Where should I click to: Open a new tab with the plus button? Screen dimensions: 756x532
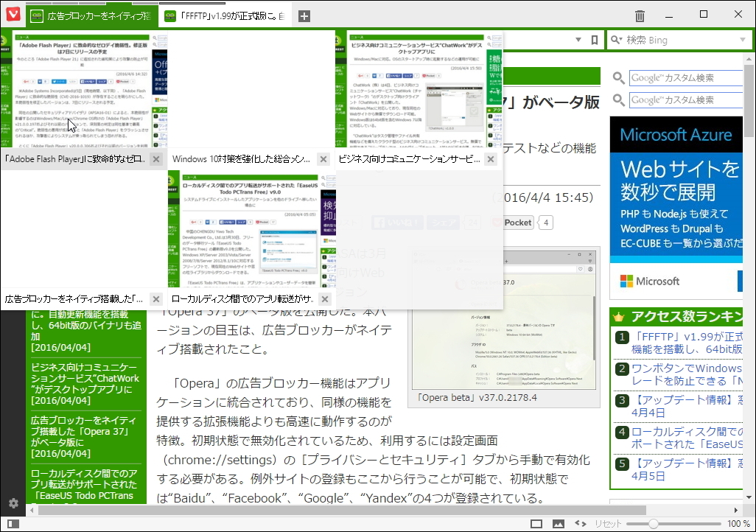pyautogui.click(x=303, y=14)
